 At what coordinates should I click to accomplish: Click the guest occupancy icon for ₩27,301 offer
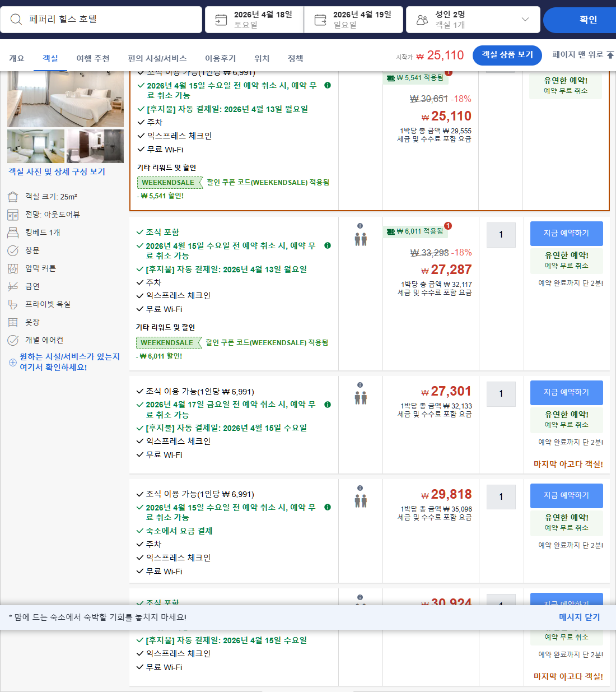pos(361,398)
